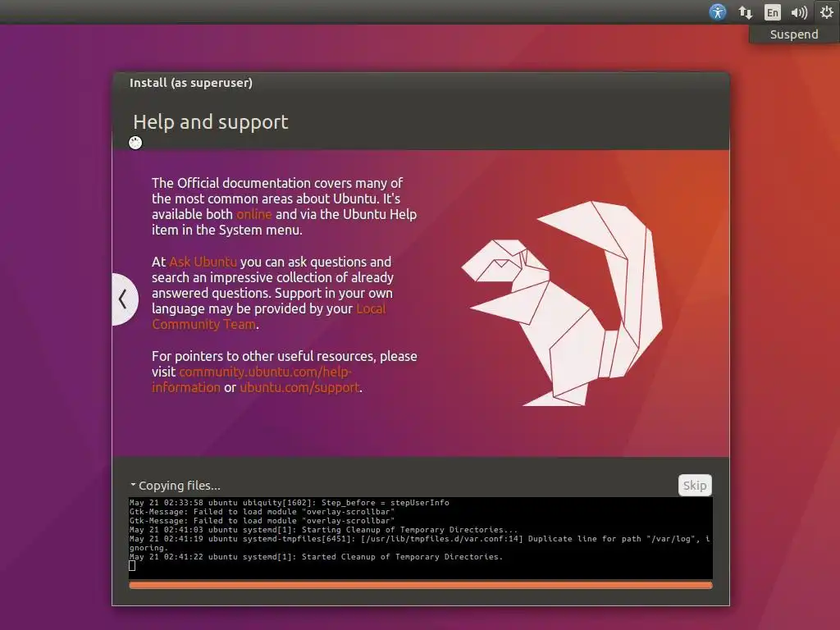Screen dimensions: 840x630
Task: Click the busy spinner below the heading
Action: (x=135, y=143)
